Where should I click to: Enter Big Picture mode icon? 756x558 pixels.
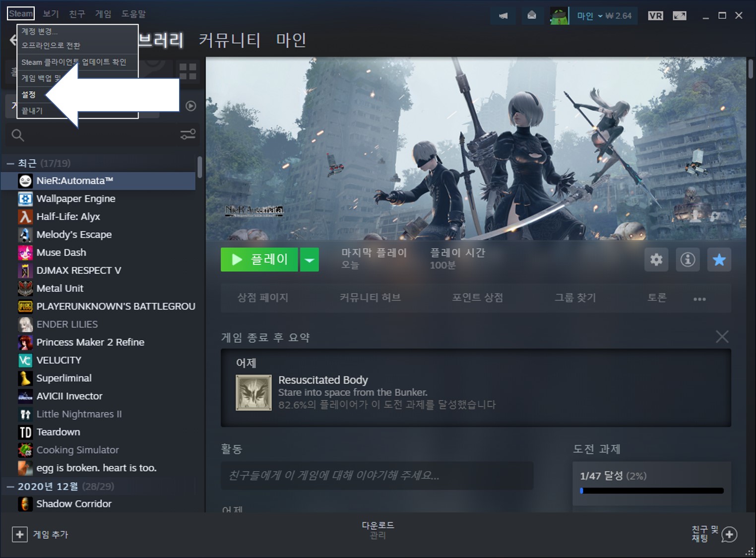680,16
